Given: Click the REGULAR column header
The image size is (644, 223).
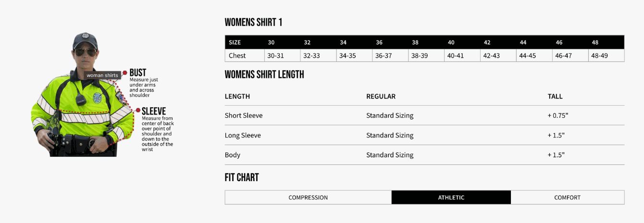Looking at the screenshot, I should 381,96.
